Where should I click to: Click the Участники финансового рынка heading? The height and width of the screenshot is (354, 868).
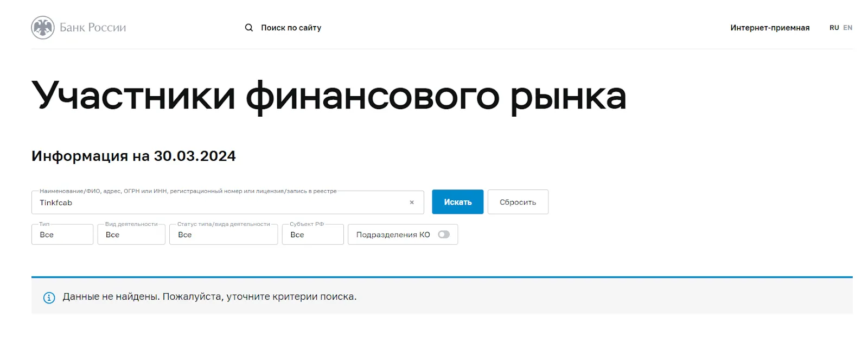coord(329,96)
